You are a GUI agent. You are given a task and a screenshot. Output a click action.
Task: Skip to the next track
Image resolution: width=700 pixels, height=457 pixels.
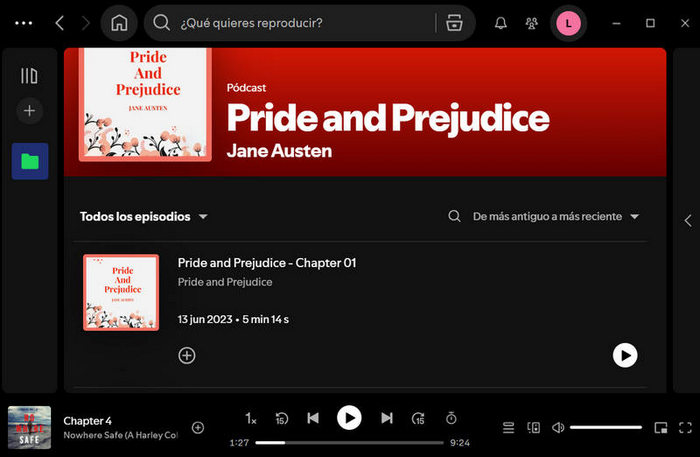(x=387, y=418)
